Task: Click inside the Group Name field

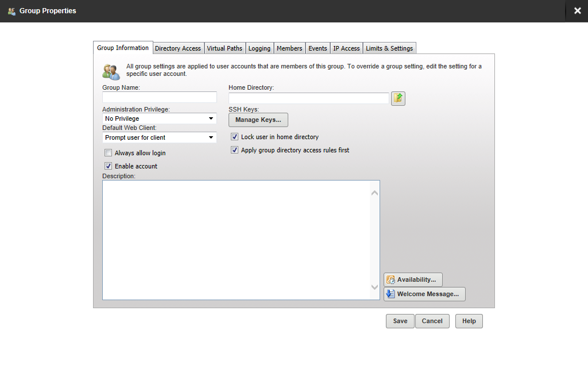Action: (x=159, y=98)
